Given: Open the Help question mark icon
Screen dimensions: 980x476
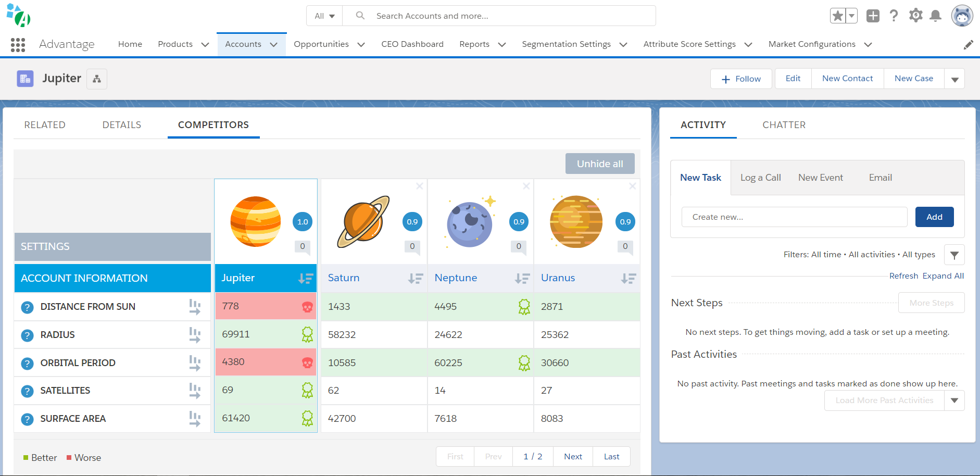Looking at the screenshot, I should click(894, 16).
